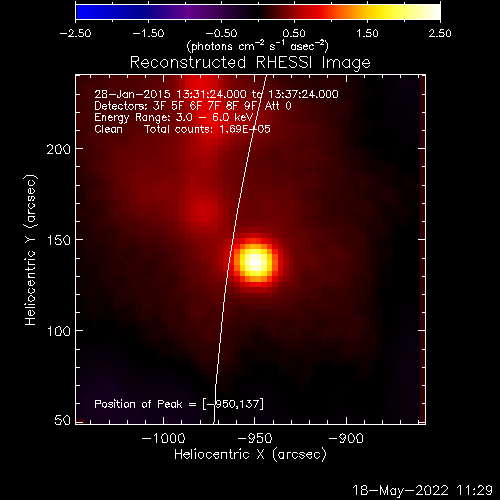Click the Heliocentric X axis label
Image resolution: width=500 pixels, height=500 pixels.
click(x=250, y=455)
